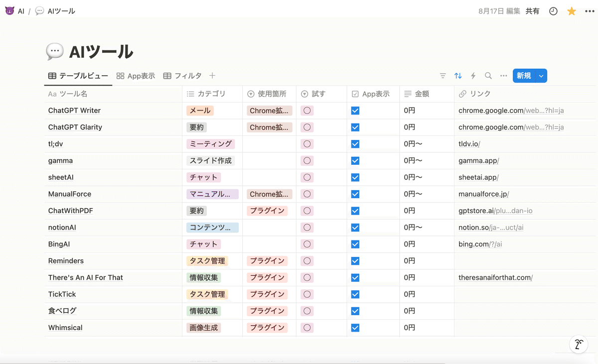Screen dimensions: 598x364
Task: Click the sort arrows icon
Action: point(458,76)
